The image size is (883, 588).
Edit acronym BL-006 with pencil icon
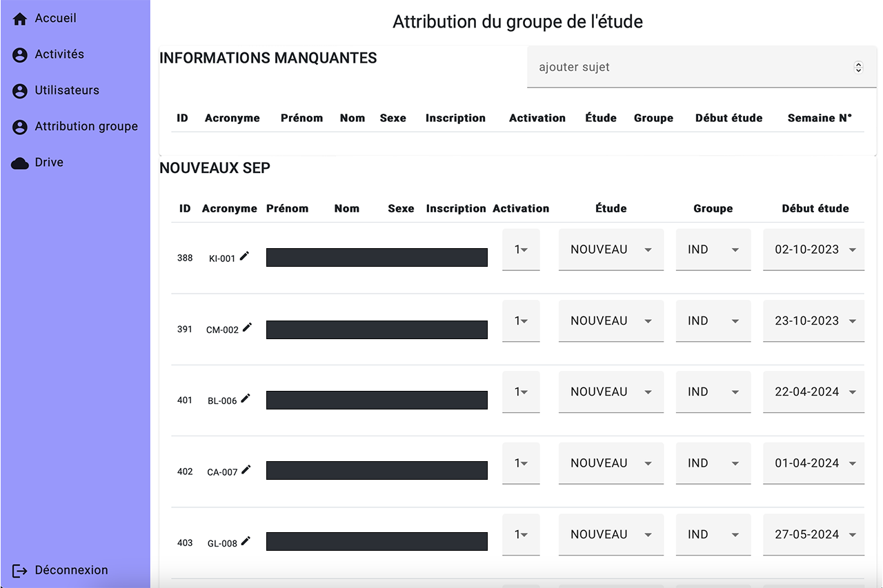point(246,398)
